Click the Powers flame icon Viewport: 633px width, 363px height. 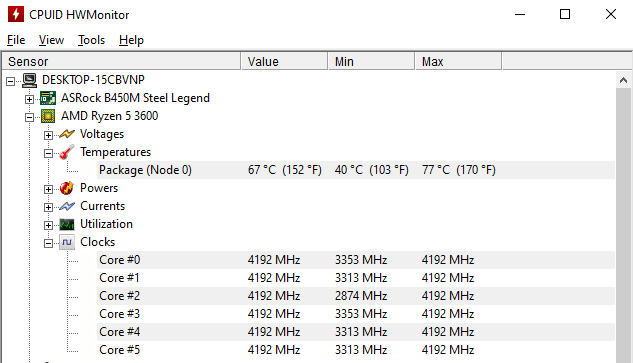click(67, 188)
